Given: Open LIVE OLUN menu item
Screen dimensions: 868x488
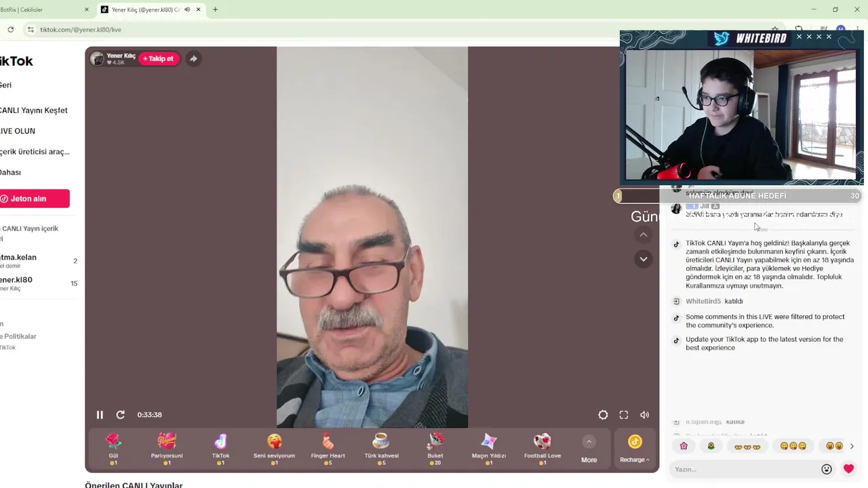Looking at the screenshot, I should pos(18,131).
